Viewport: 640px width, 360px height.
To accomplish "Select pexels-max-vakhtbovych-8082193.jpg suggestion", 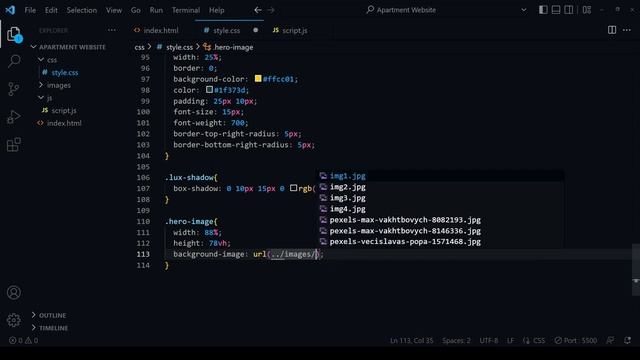I will [441, 220].
